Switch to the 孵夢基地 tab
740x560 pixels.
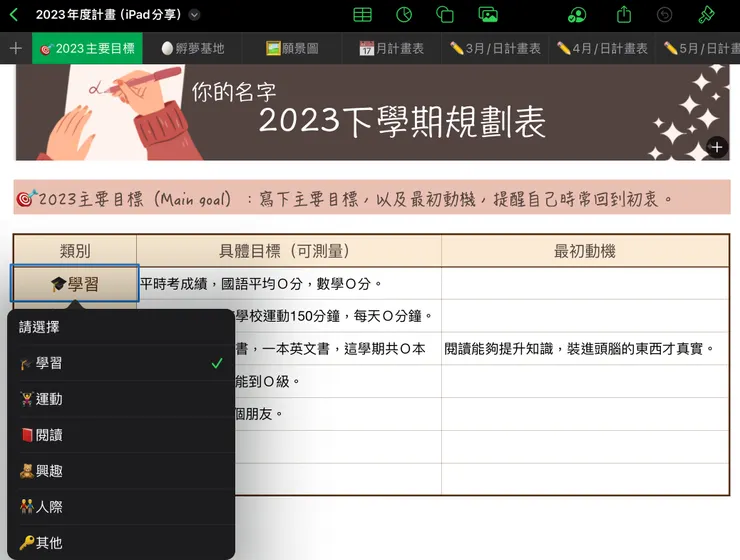193,48
